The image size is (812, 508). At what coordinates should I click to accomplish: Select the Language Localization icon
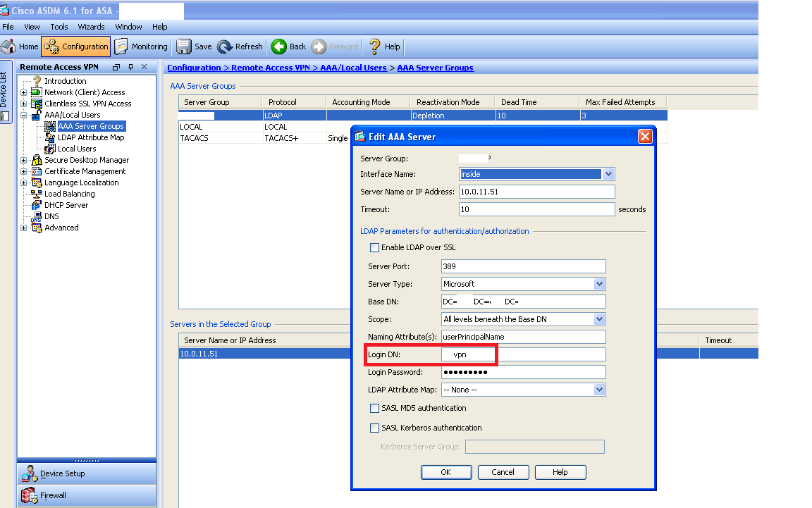click(36, 182)
